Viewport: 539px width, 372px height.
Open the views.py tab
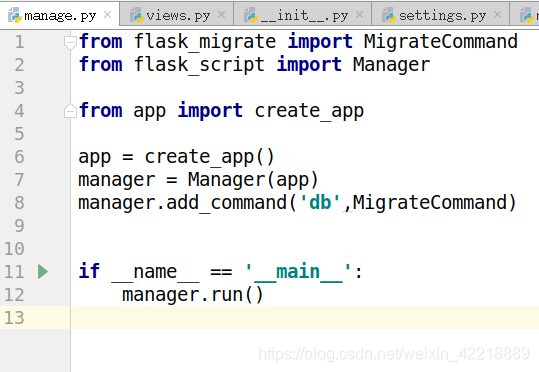point(177,15)
